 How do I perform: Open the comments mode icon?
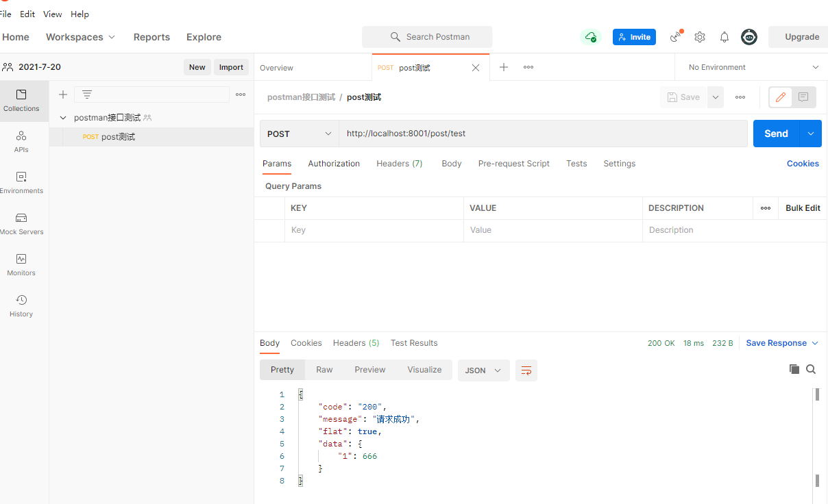(x=803, y=97)
